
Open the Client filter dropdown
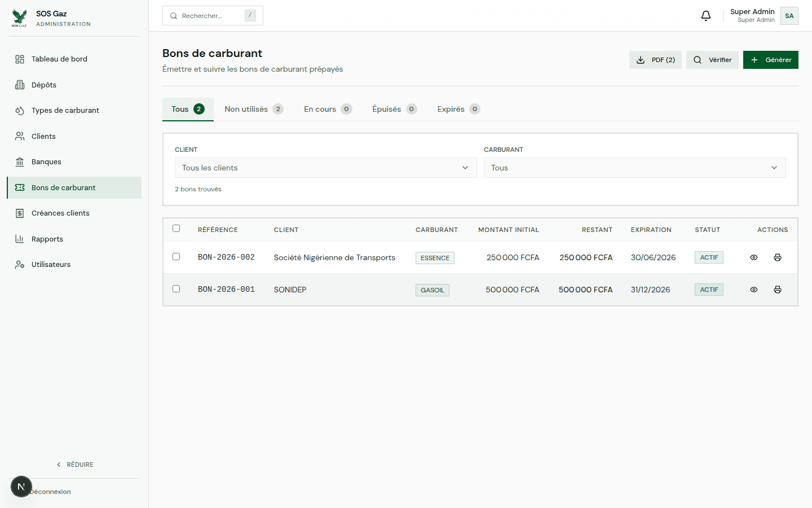pos(326,168)
